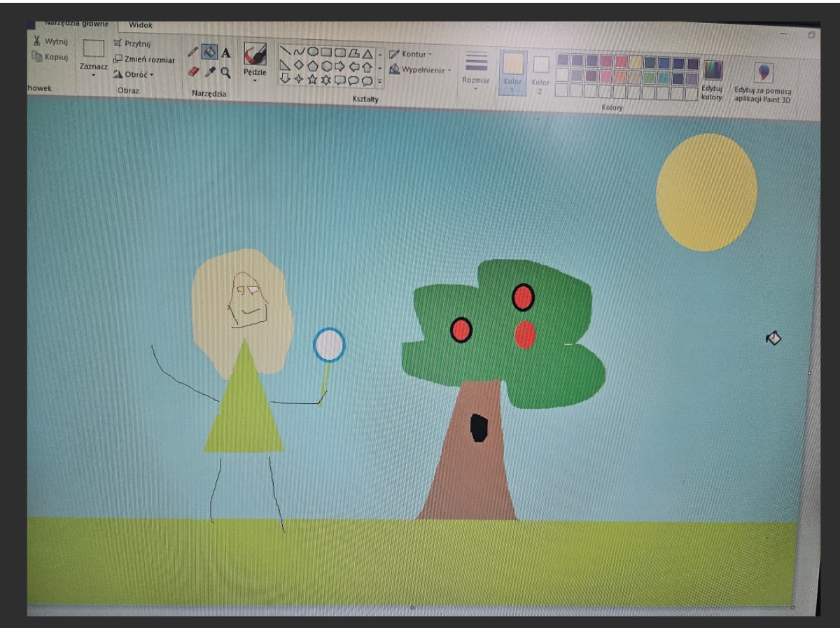Click the Zmień rozmiar button
This screenshot has width=840, height=630.
click(145, 59)
